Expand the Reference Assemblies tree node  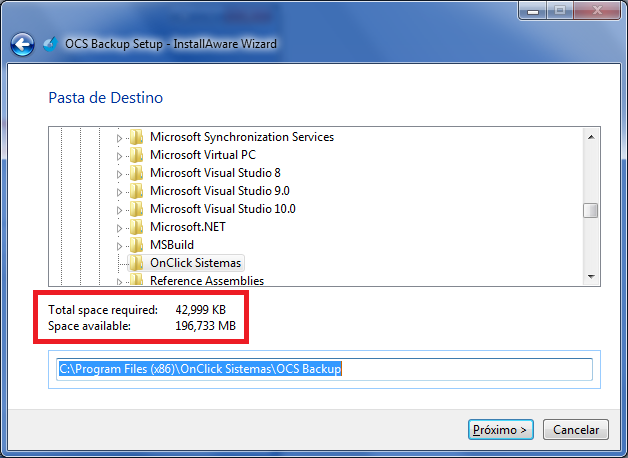click(119, 281)
